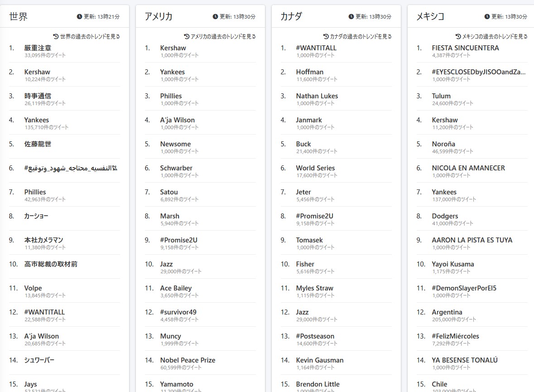Open A'ja Wilson in the アメリカ column

(177, 120)
